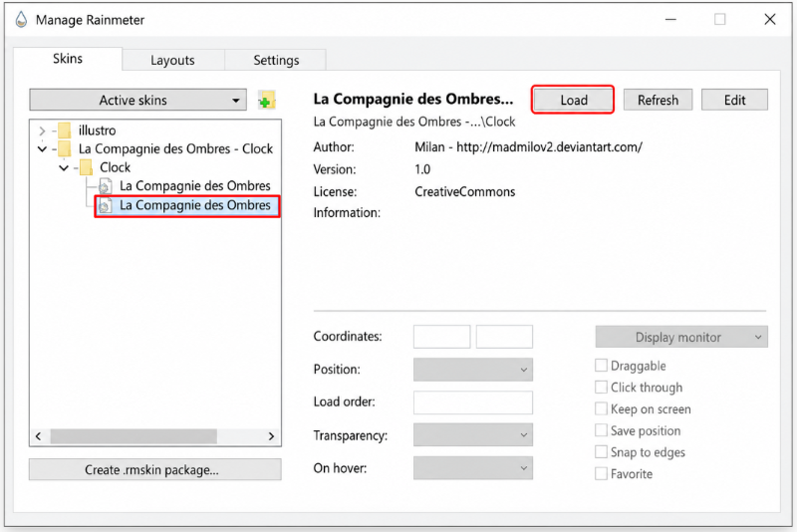
Task: Mark the skin as Favorite
Action: [x=601, y=473]
